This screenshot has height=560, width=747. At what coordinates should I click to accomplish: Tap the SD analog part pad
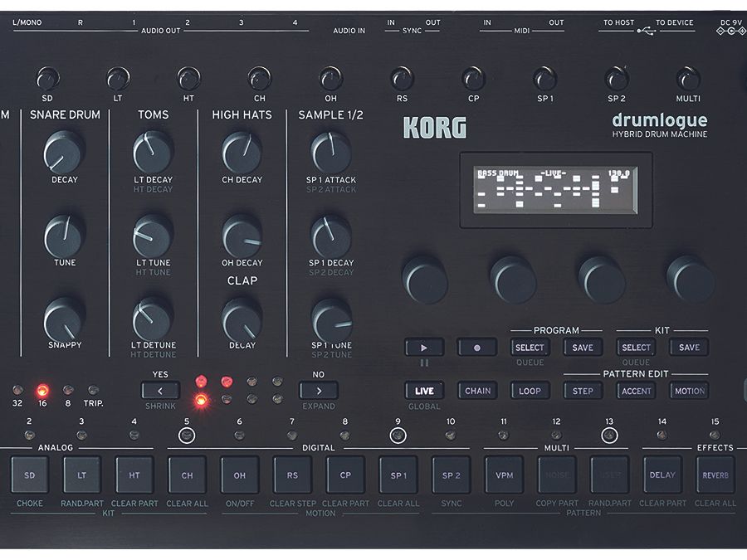(x=30, y=475)
